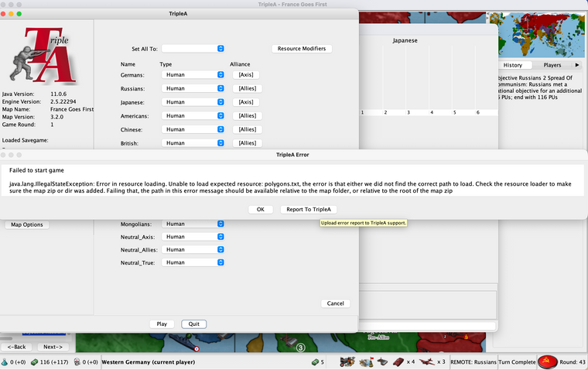Screen dimensions: 588x370
Task: Click the Report To TripleA button
Action: (x=309, y=210)
